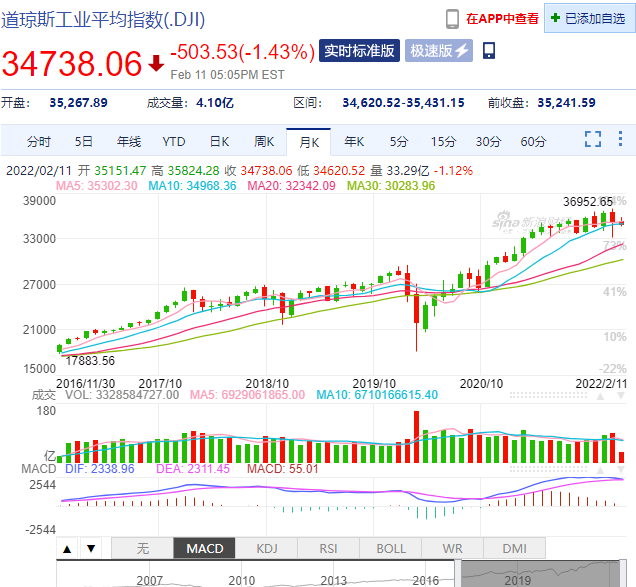The width and height of the screenshot is (636, 587).
Task: Click the VOL: 3328584727.00 label
Action: click(122, 395)
